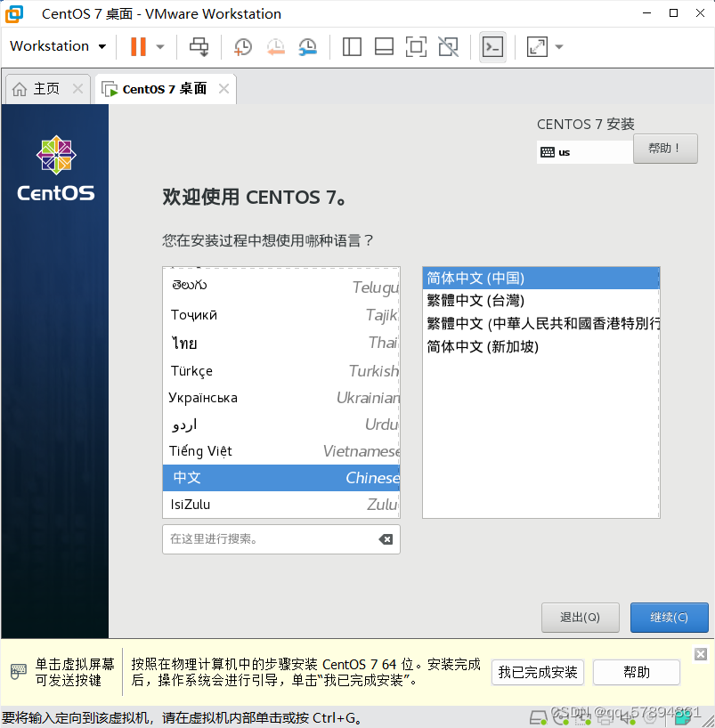Choose 简体中文 (新加坡) locale
This screenshot has width=715, height=728.
coord(540,346)
